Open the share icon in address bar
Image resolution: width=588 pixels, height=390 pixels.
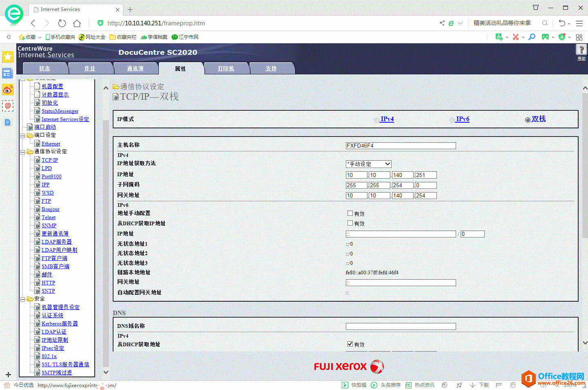click(x=442, y=23)
